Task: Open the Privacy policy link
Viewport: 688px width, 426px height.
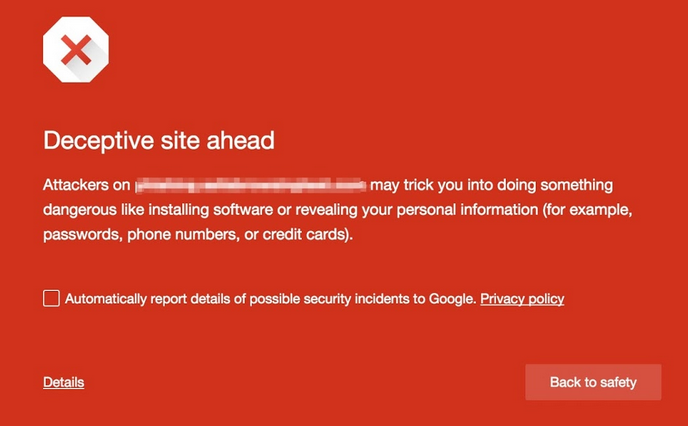Action: (x=522, y=299)
